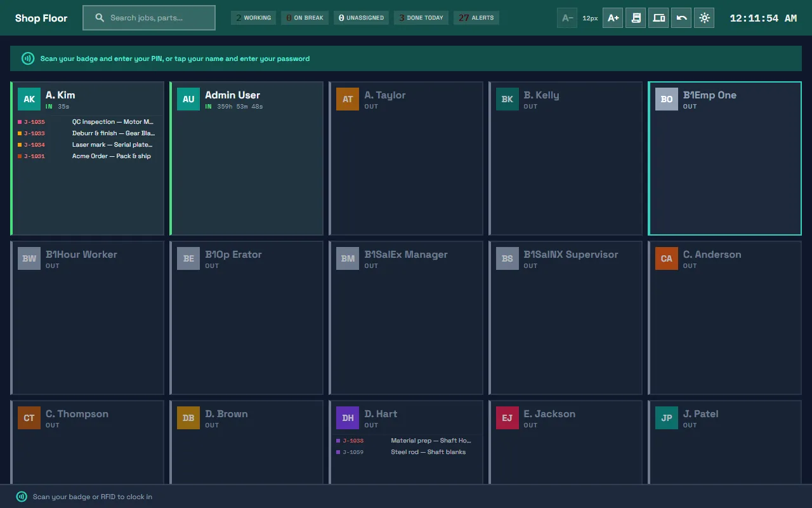812x508 pixels.
Task: Focus the Search jobs, parts field
Action: pyautogui.click(x=149, y=18)
